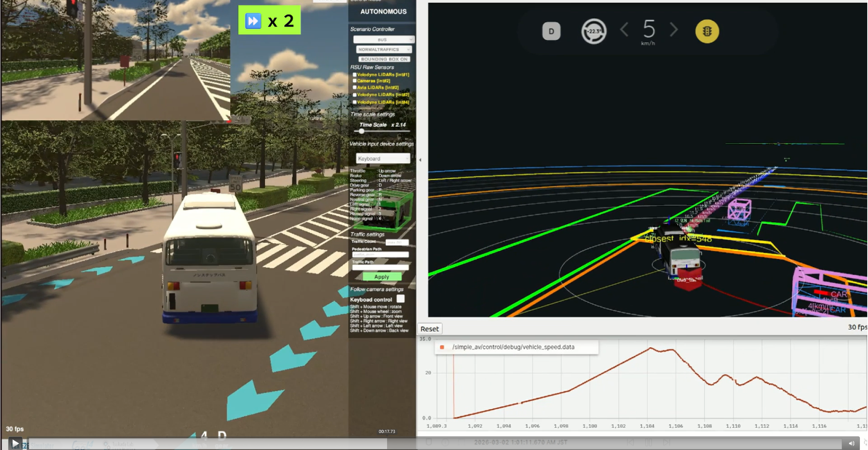
Task: Open the NORMALTRAFFICS dropdown
Action: coord(384,49)
